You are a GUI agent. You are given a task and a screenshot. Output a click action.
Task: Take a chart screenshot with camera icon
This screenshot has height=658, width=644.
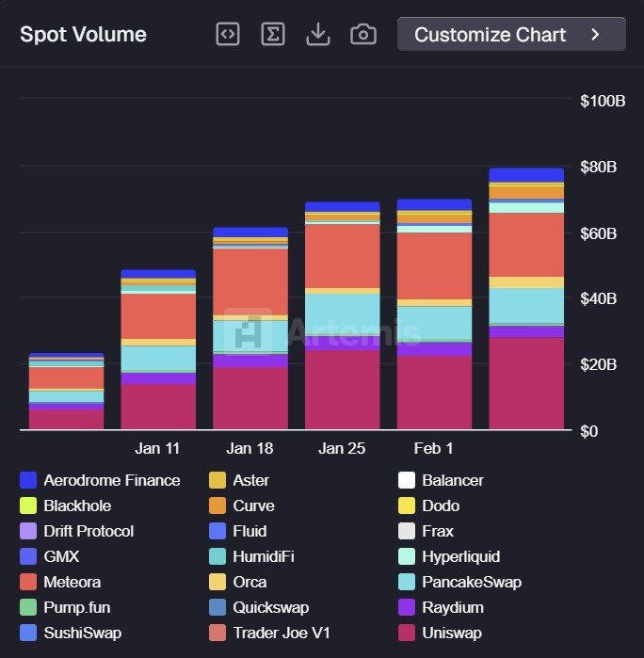point(363,35)
